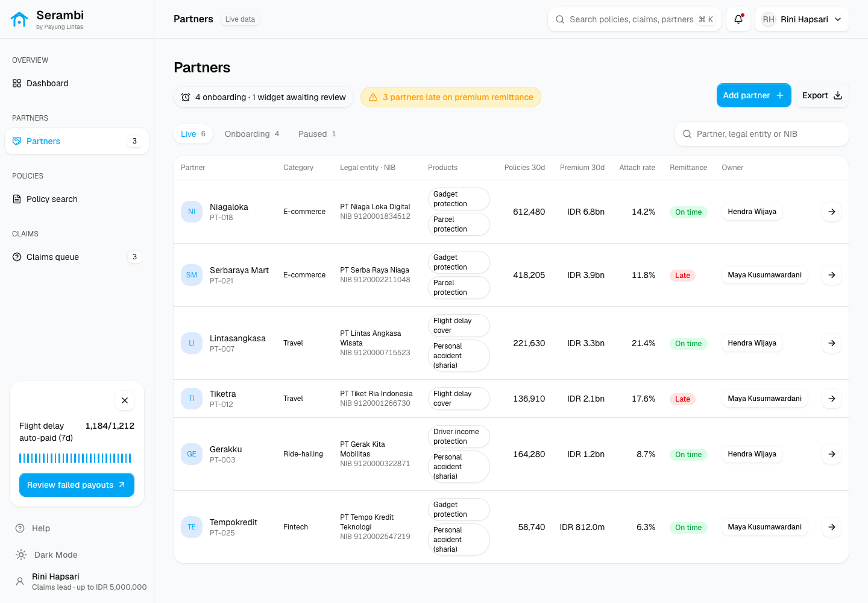Screen dimensions: 868x603
Task: Click the Add partner button
Action: pyautogui.click(x=753, y=95)
